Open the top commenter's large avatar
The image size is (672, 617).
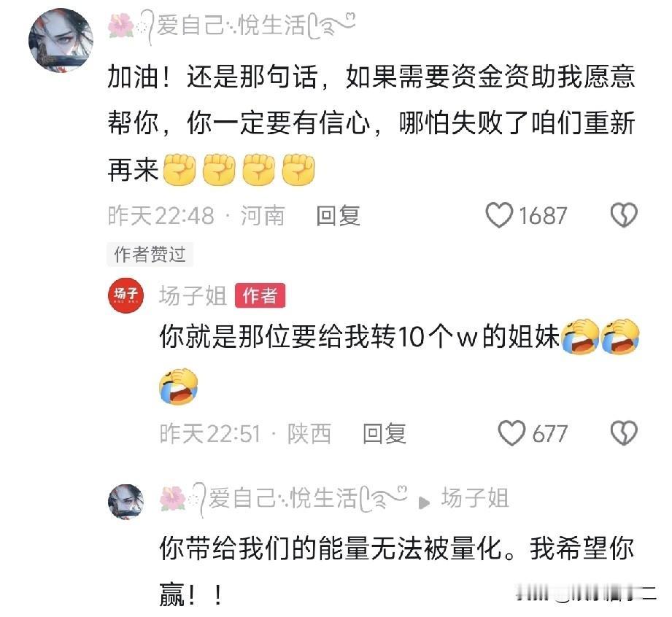(x=61, y=40)
